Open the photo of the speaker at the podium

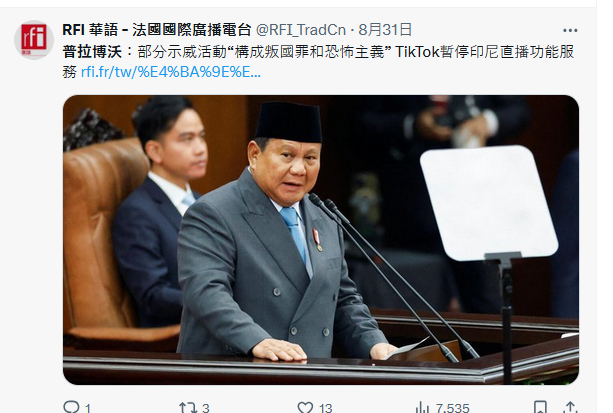click(321, 240)
